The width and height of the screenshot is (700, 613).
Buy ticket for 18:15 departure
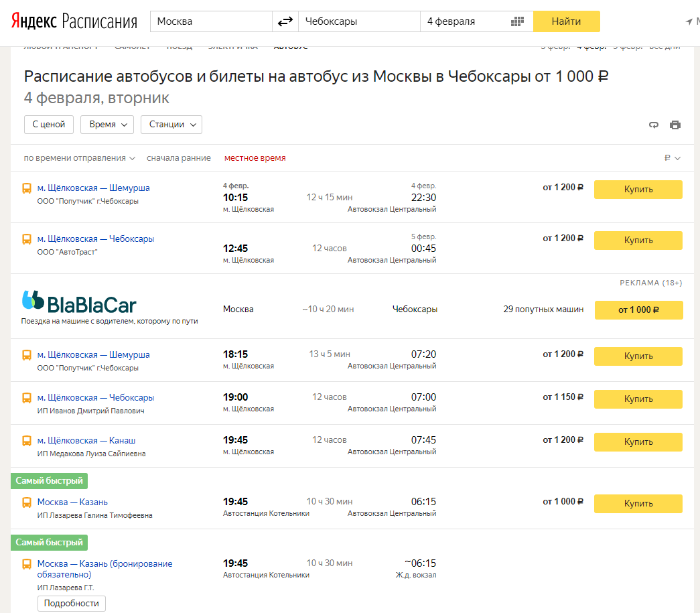point(638,356)
